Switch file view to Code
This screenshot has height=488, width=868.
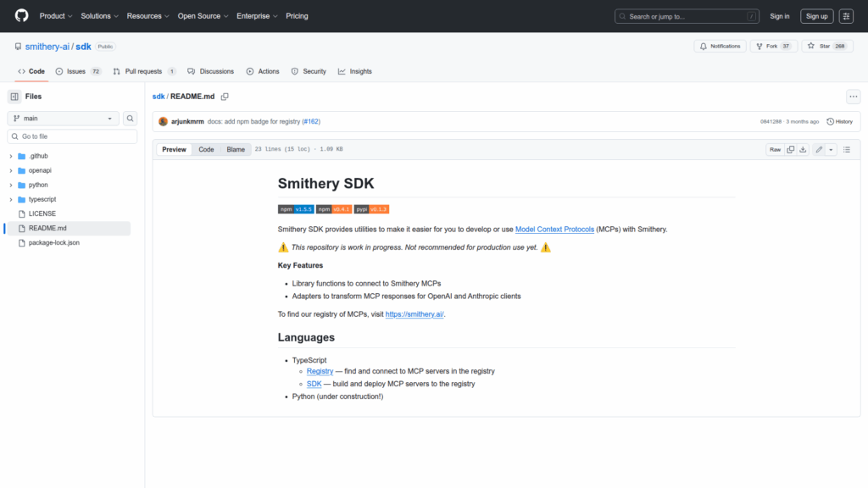point(206,149)
